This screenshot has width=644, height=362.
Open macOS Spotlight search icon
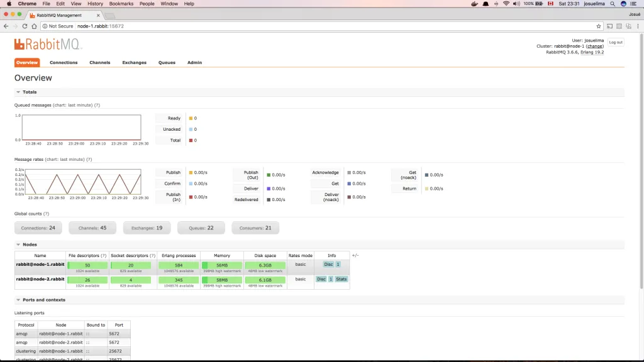pyautogui.click(x=613, y=4)
